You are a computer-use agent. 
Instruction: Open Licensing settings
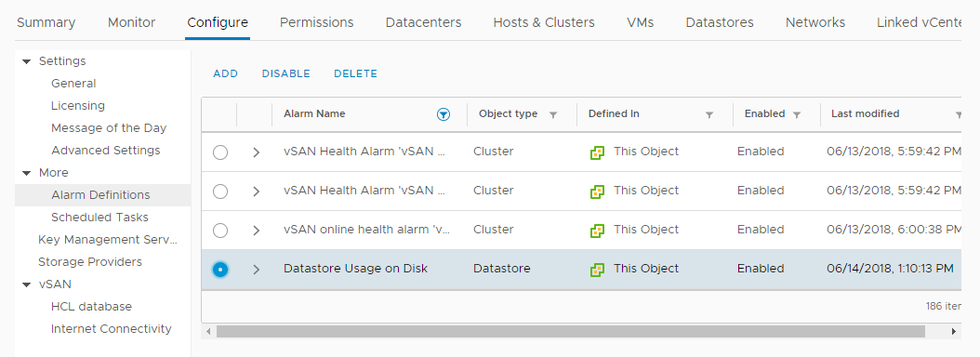tap(78, 106)
